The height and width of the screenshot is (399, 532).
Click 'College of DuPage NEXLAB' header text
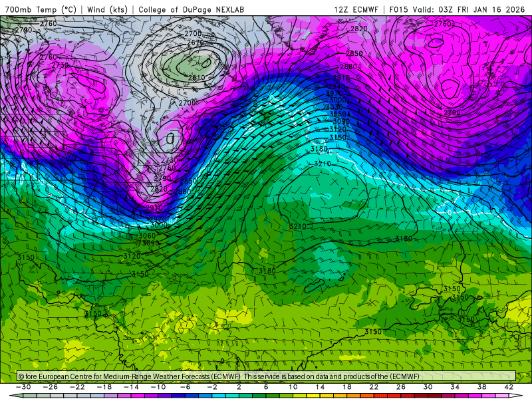191,9
